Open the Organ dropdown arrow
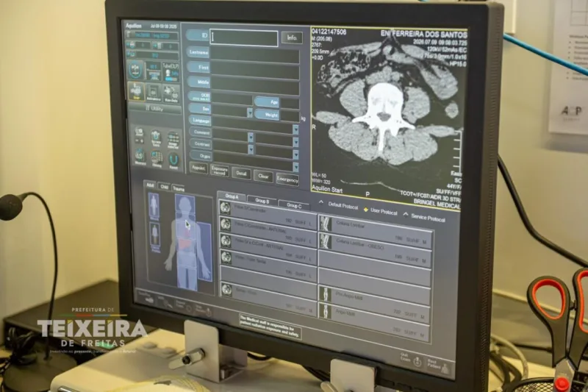Image resolution: width=588 pixels, height=392 pixels. (295, 166)
